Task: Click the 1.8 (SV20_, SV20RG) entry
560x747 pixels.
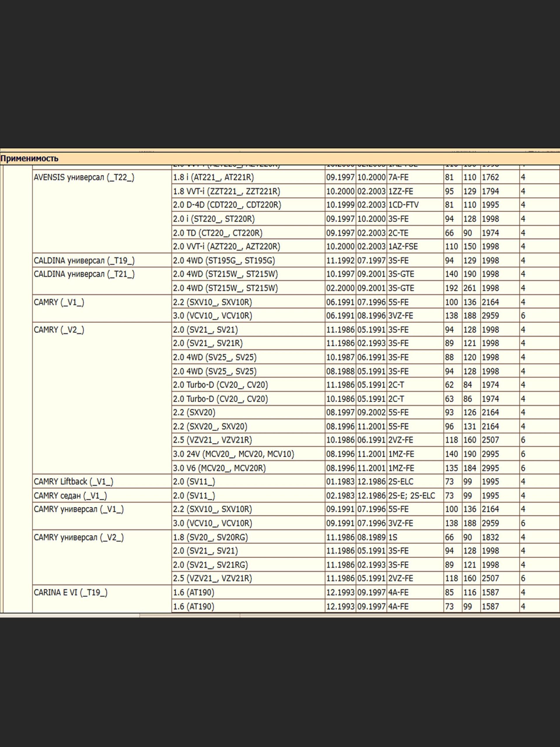Action: click(x=210, y=537)
